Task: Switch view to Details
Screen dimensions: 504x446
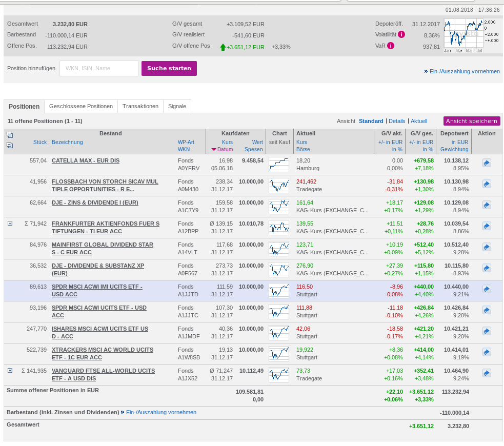Action: 397,121
